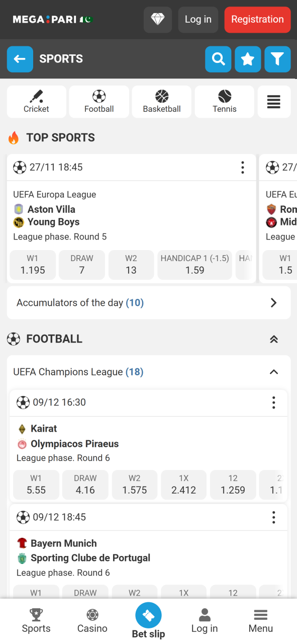Open the Bet slip
Image resolution: width=297 pixels, height=644 pixels.
(148, 620)
